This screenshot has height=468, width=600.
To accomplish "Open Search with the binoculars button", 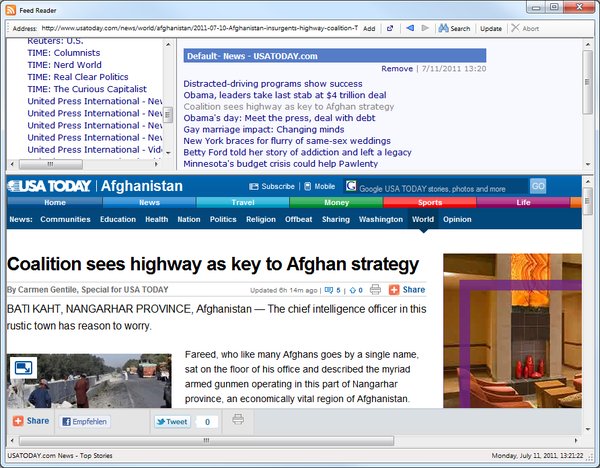I will pyautogui.click(x=454, y=28).
